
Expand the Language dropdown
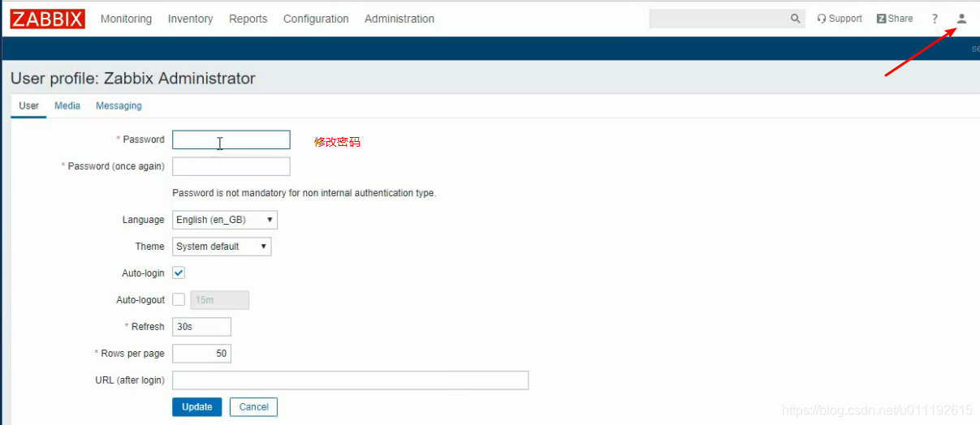pyautogui.click(x=225, y=220)
